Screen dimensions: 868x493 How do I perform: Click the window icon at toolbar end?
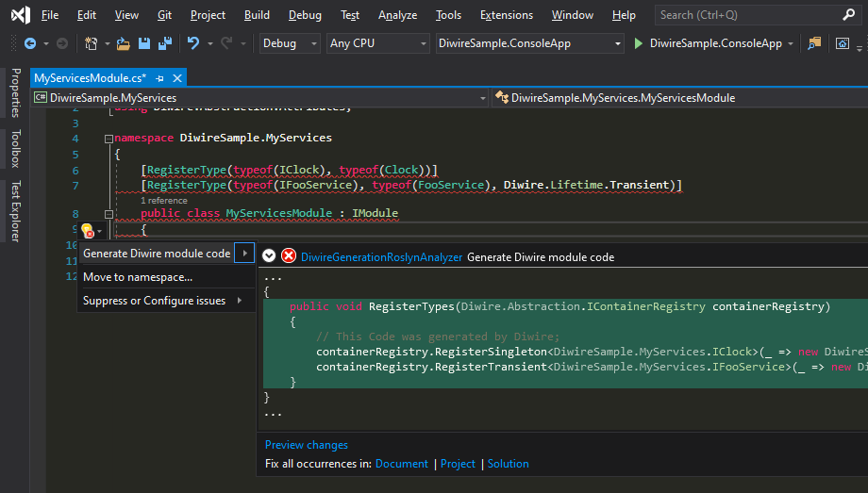(842, 43)
